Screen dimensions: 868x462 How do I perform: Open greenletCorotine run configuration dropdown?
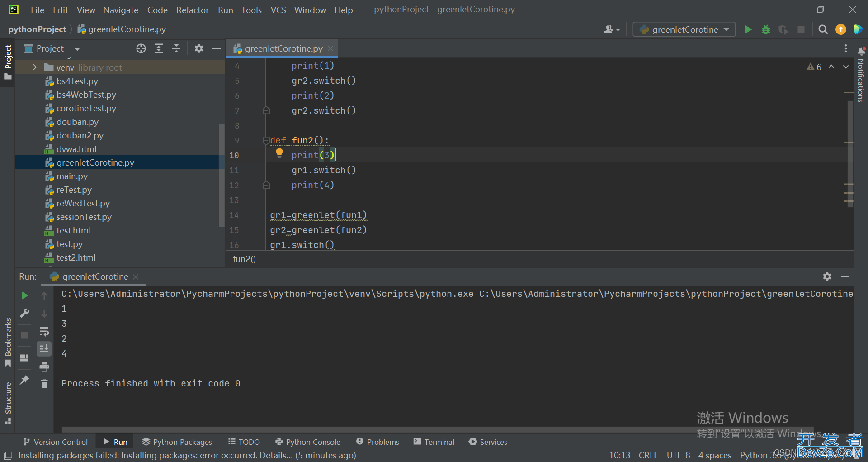click(684, 29)
